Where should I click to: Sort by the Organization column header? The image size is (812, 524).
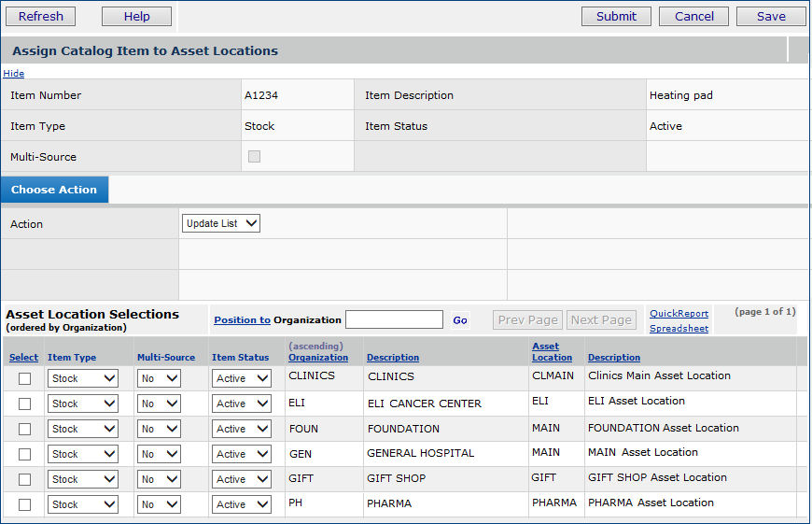tap(318, 358)
